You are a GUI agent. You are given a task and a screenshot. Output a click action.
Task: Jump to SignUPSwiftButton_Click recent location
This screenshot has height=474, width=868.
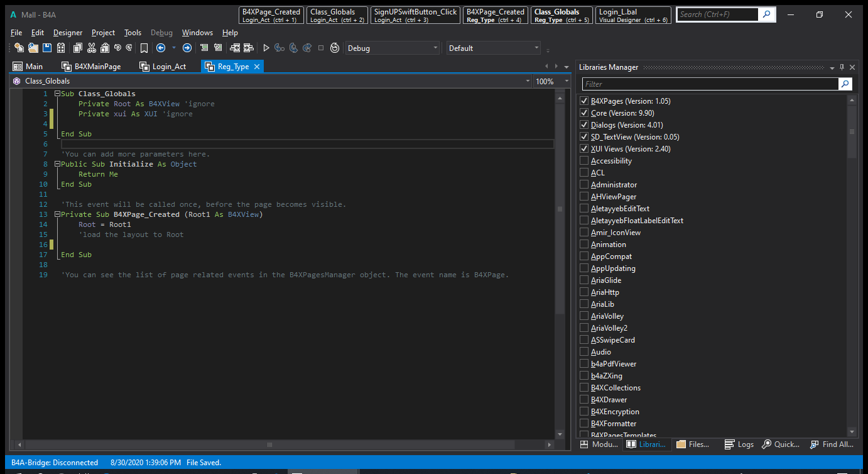(415, 15)
